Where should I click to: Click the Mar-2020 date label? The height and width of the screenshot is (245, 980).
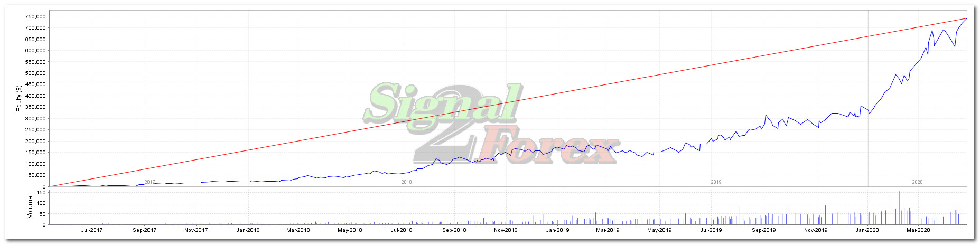918,230
